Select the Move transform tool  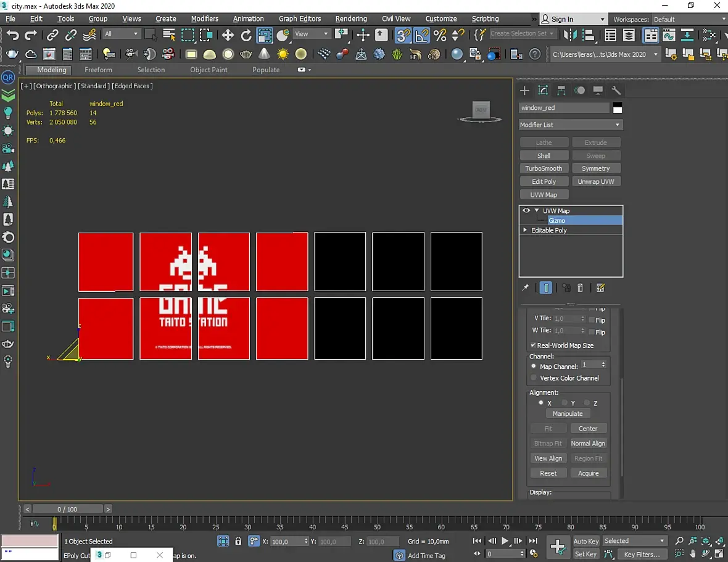click(228, 35)
